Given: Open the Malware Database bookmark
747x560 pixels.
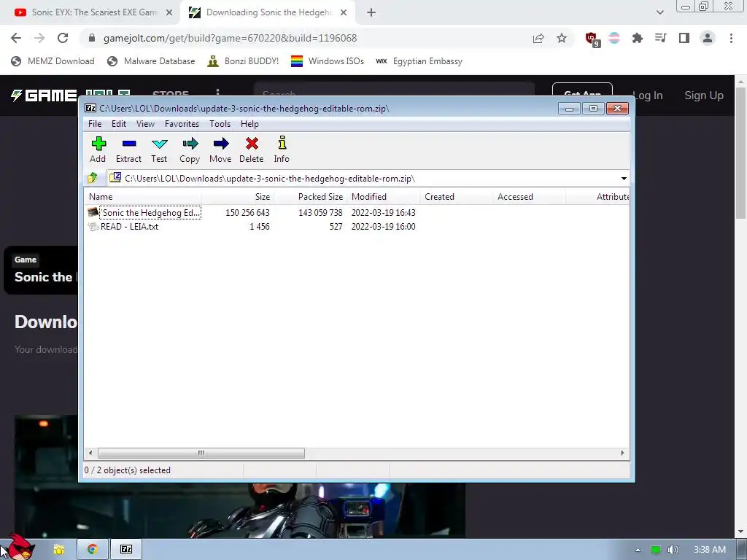Looking at the screenshot, I should (x=151, y=61).
